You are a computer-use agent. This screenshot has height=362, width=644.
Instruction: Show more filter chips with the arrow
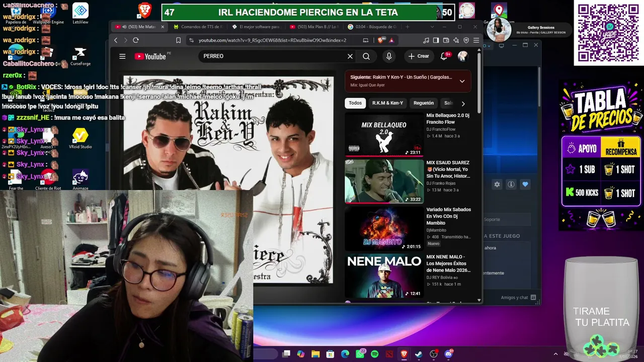pos(463,104)
